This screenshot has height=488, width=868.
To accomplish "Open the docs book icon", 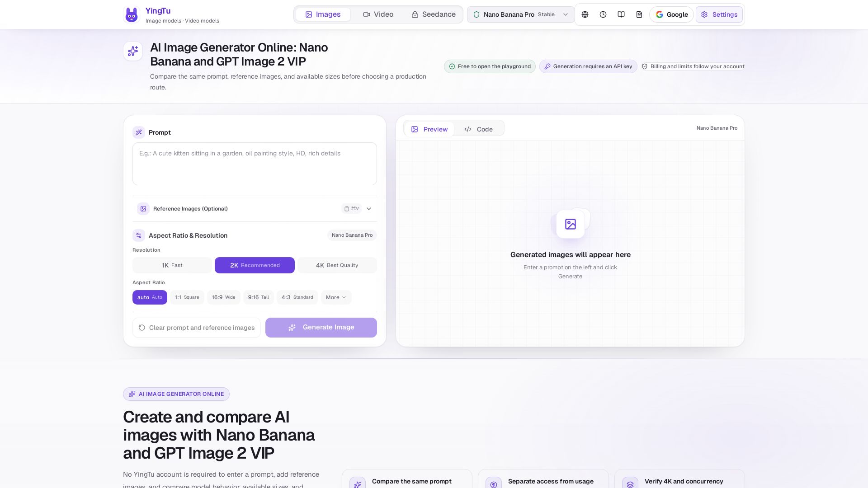I will click(621, 14).
